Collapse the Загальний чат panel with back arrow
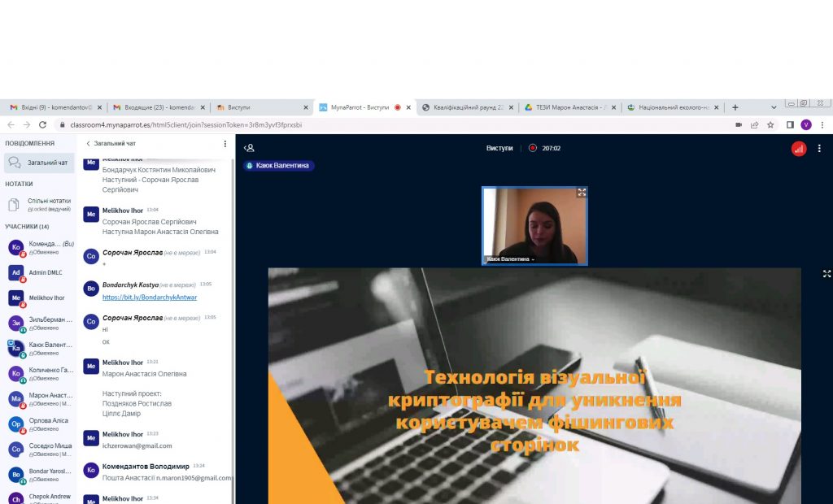This screenshot has width=833, height=504. pos(88,144)
